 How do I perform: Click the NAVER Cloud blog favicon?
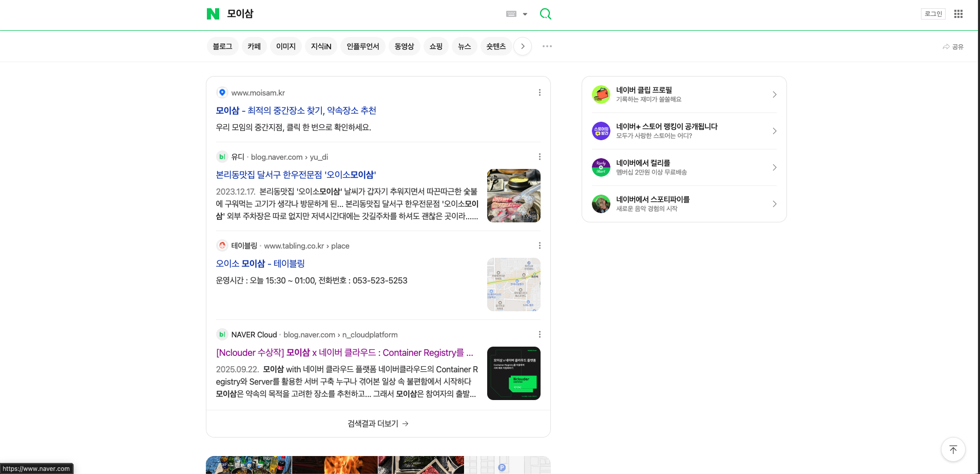click(x=222, y=334)
